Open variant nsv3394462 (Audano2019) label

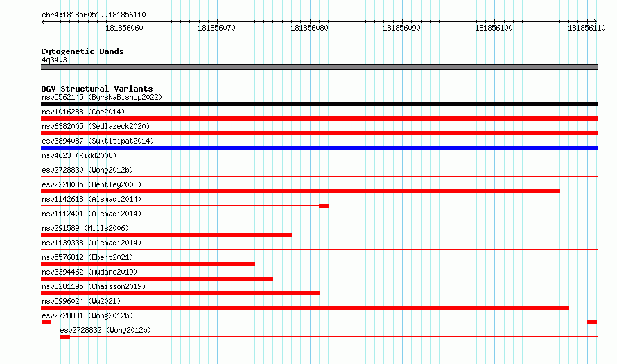pyautogui.click(x=89, y=272)
